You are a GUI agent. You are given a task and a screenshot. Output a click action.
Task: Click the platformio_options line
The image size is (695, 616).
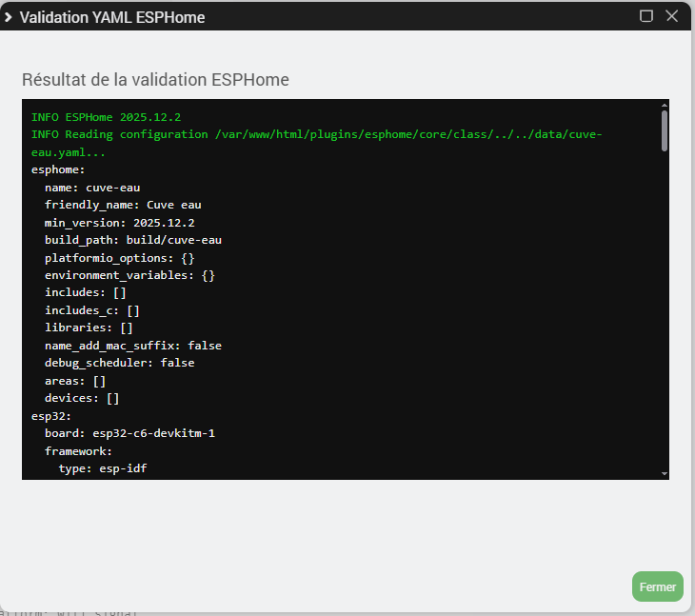[120, 258]
